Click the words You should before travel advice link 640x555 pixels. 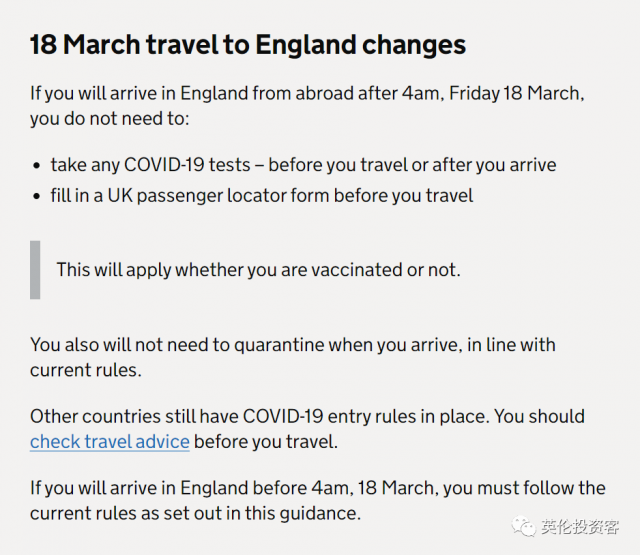click(539, 417)
